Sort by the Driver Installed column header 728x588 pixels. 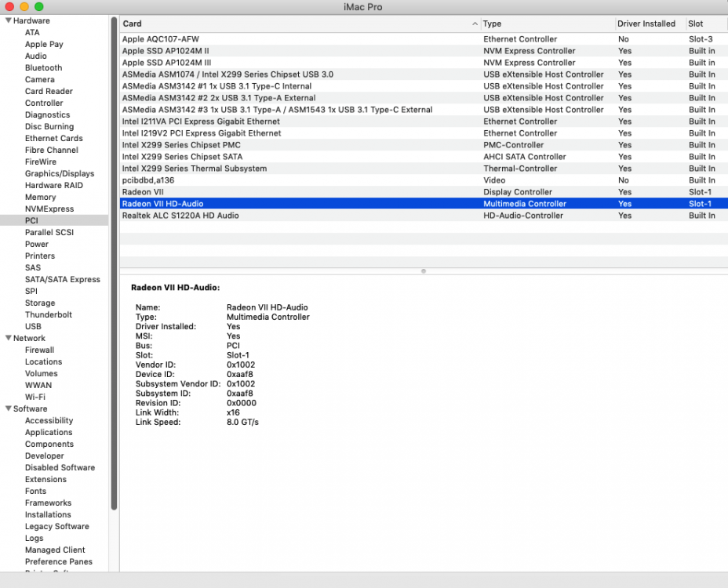point(646,24)
